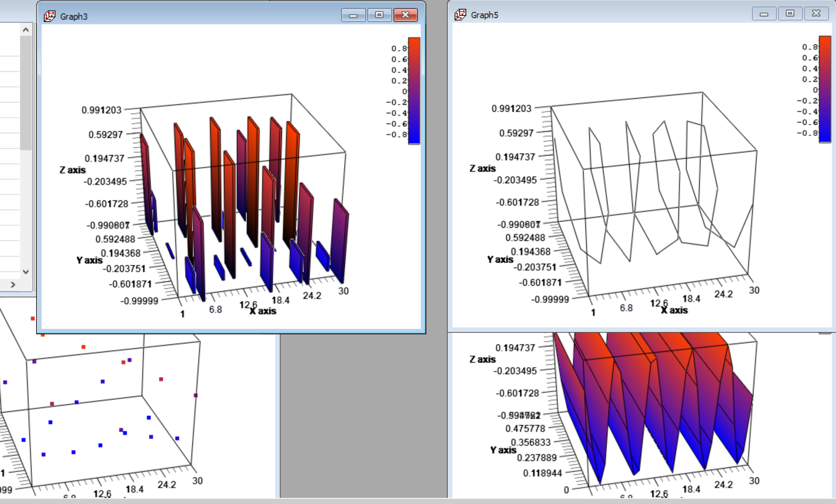
Task: Click the rightmost purple bar in Graph3
Action: 341,240
